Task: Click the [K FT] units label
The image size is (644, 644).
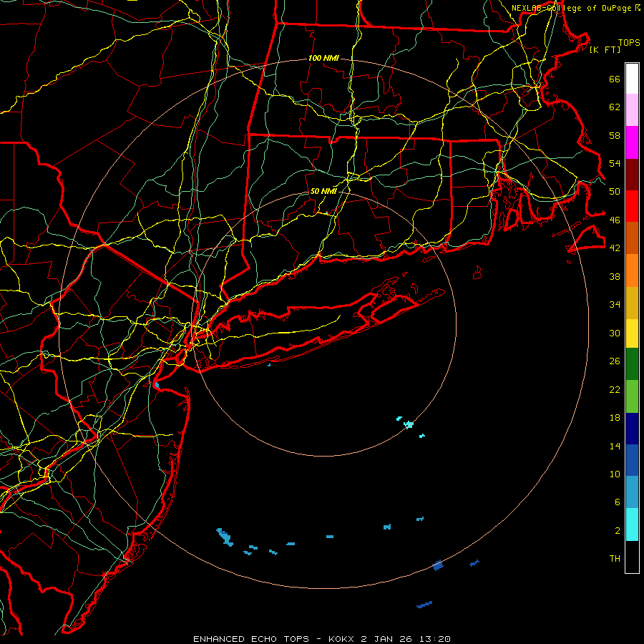Action: coord(605,50)
